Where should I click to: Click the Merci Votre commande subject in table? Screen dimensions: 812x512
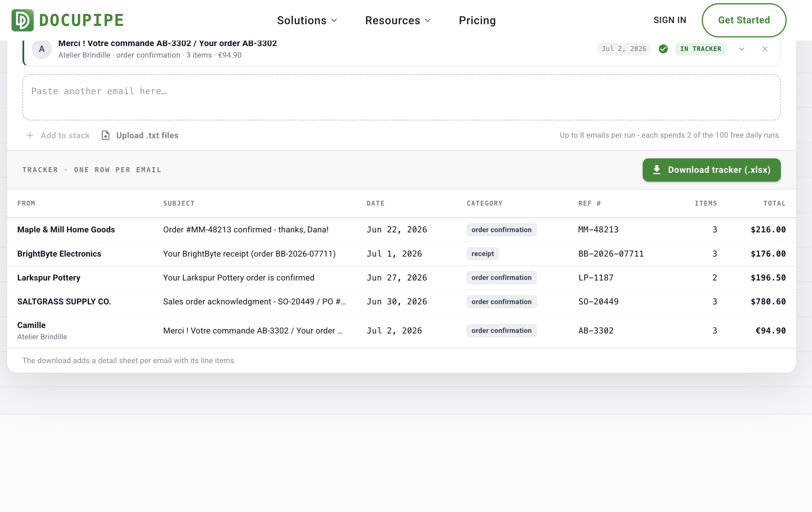253,331
